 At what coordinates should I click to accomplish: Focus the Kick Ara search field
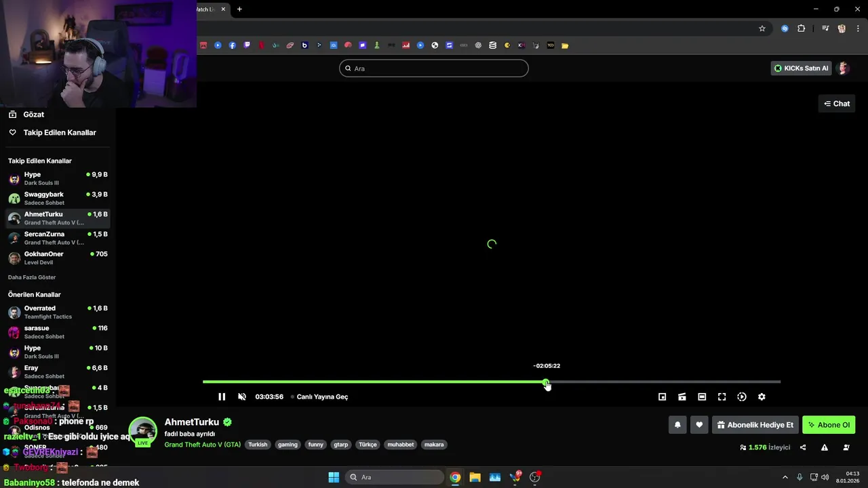pyautogui.click(x=434, y=68)
